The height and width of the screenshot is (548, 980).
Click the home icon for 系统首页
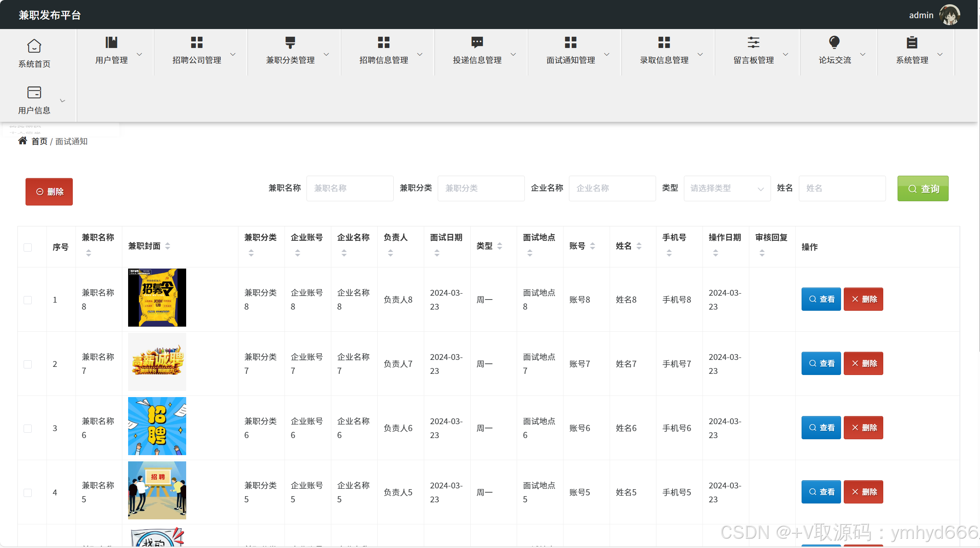tap(34, 46)
